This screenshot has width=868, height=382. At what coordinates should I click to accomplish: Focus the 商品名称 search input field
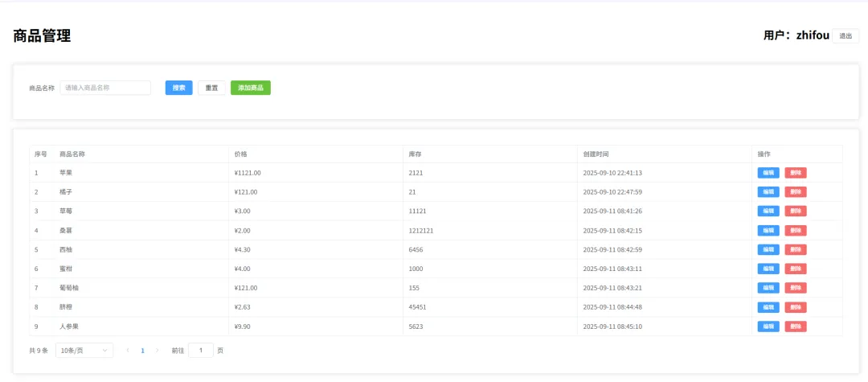105,88
